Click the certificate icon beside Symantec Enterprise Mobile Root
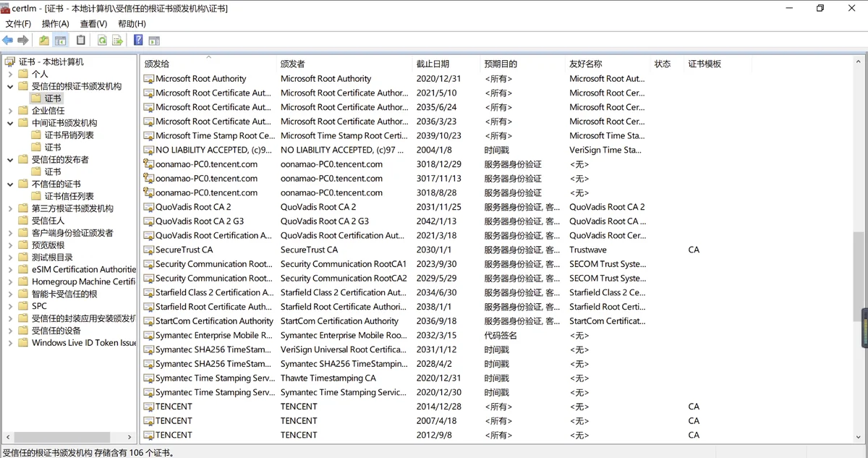This screenshot has width=868, height=458. coord(149,336)
